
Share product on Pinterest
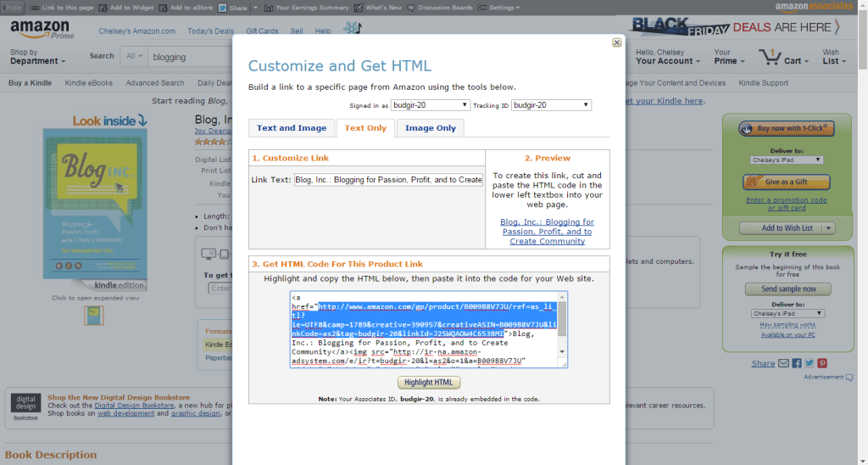(x=822, y=363)
